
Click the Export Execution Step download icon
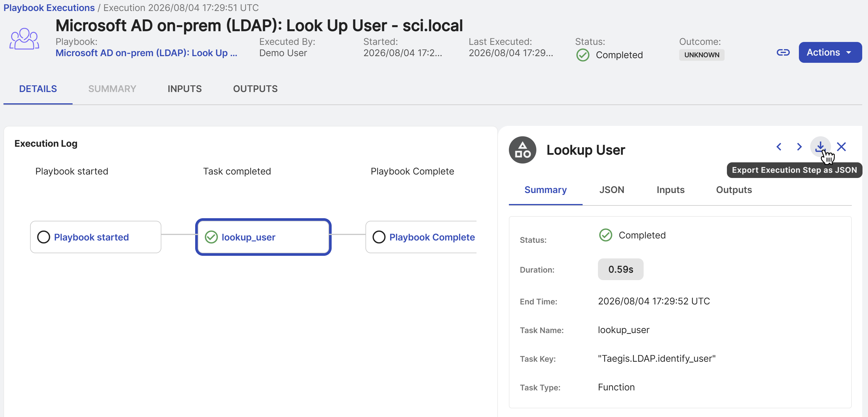pos(820,147)
